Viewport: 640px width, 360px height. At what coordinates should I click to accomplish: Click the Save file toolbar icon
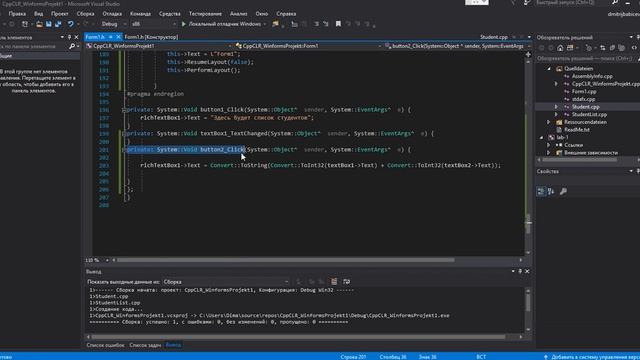[49, 24]
